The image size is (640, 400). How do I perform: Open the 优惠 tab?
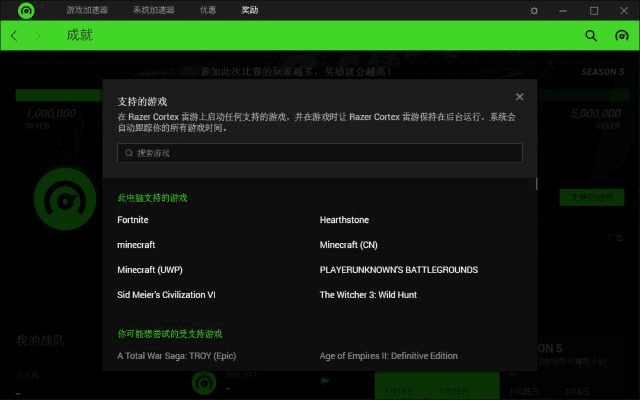pos(208,10)
